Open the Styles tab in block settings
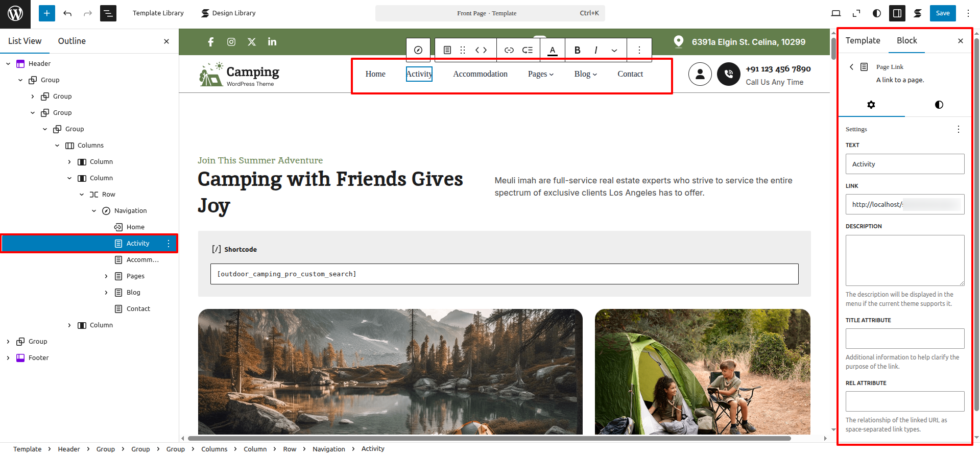Image resolution: width=980 pixels, height=455 pixels. (x=938, y=105)
